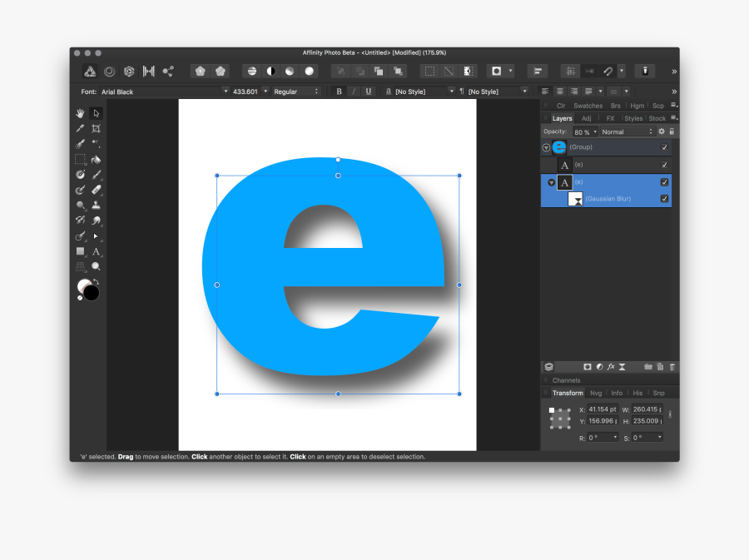
Task: Open the Normal blend mode dropdown
Action: (x=627, y=131)
